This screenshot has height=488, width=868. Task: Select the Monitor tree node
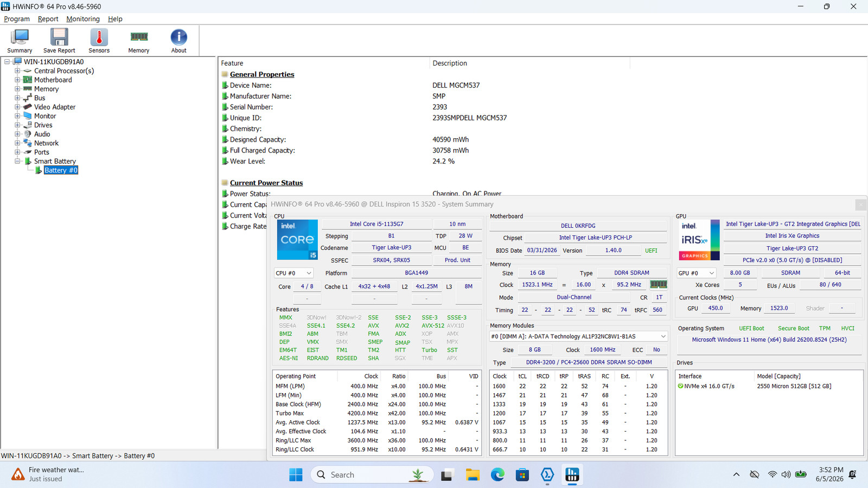coord(45,116)
